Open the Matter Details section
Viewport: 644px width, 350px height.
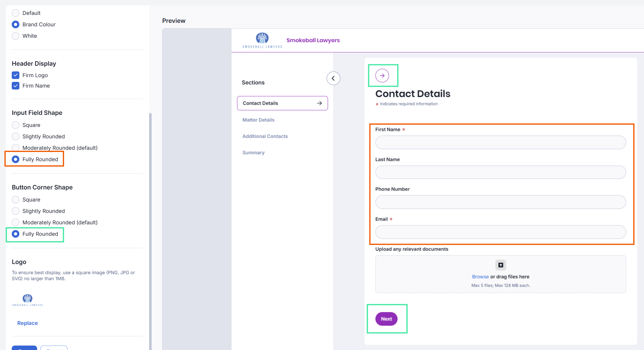[x=258, y=120]
